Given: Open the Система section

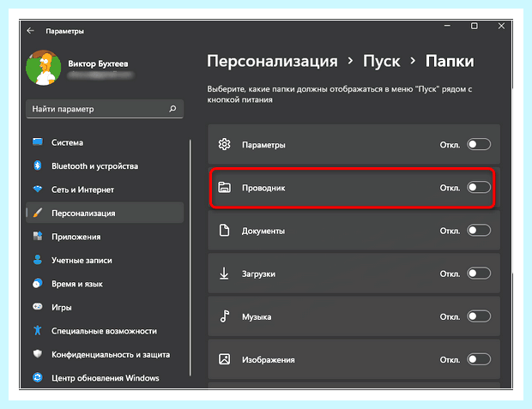Looking at the screenshot, I should click(x=105, y=142).
